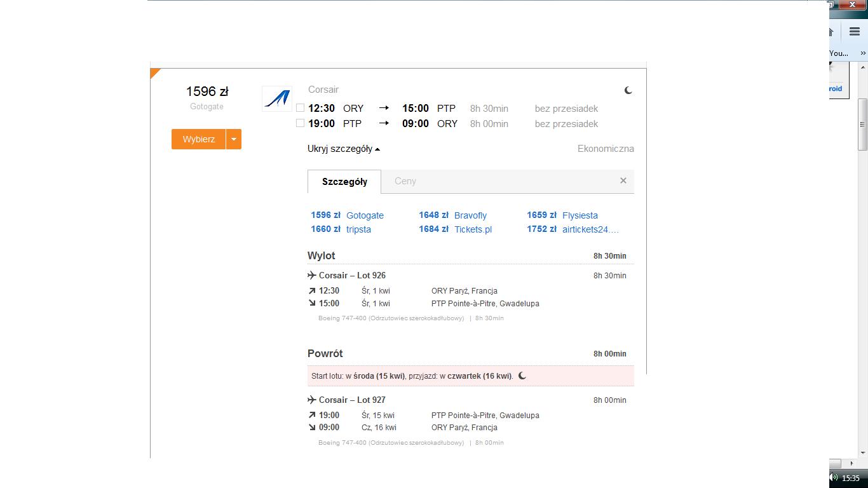Click the volume icon in system tray
The height and width of the screenshot is (488, 868).
tap(834, 478)
